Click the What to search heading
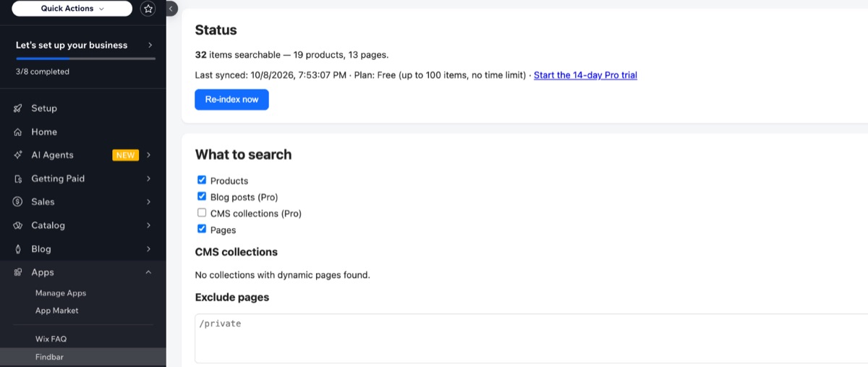The height and width of the screenshot is (367, 868). coord(243,154)
